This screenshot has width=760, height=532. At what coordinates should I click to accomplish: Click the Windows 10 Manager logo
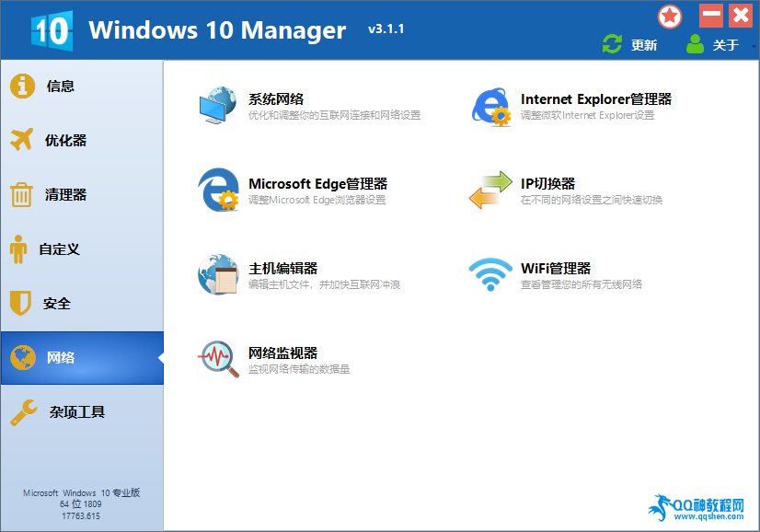tap(52, 30)
